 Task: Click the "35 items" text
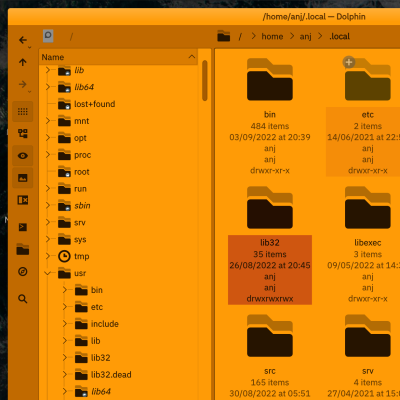click(270, 254)
